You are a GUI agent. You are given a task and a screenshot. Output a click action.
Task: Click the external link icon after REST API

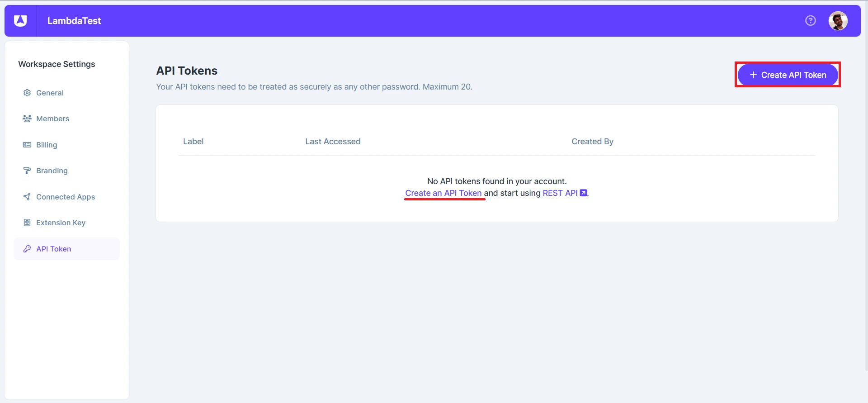point(583,193)
